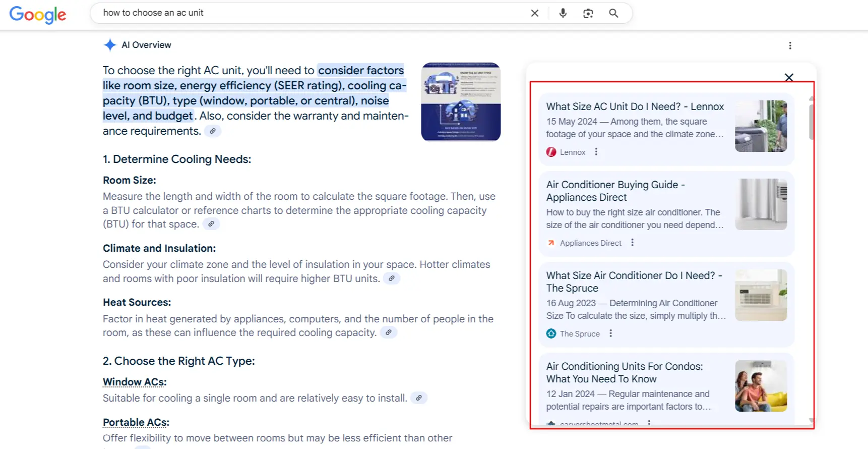This screenshot has width=868, height=449.
Task: Click the 'AI Overview' label
Action: pos(146,45)
